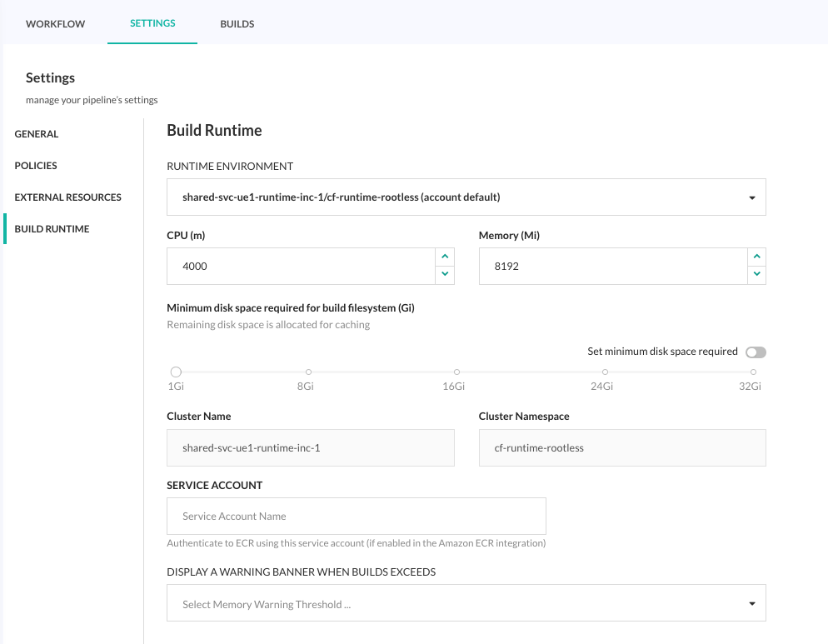Screen dimensions: 828x644
Task: Decrease CPU value with down arrow
Action: pos(445,274)
